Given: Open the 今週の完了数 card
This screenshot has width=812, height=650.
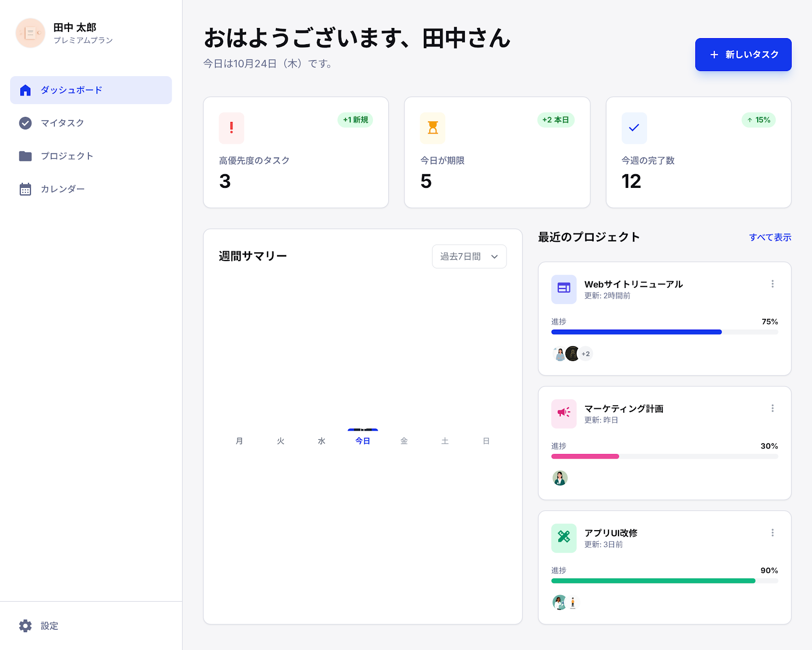Looking at the screenshot, I should click(698, 152).
